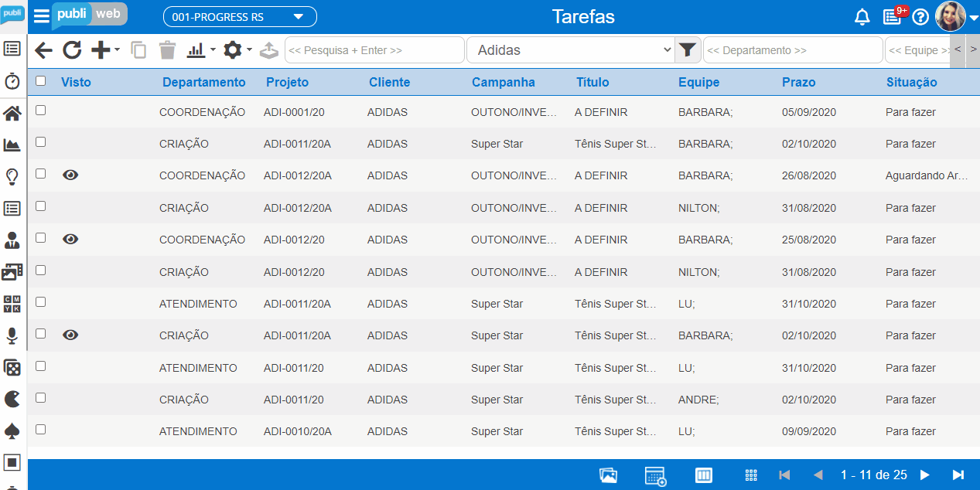The width and height of the screenshot is (980, 490).
Task: Click the Departamento filter field
Action: tap(793, 50)
